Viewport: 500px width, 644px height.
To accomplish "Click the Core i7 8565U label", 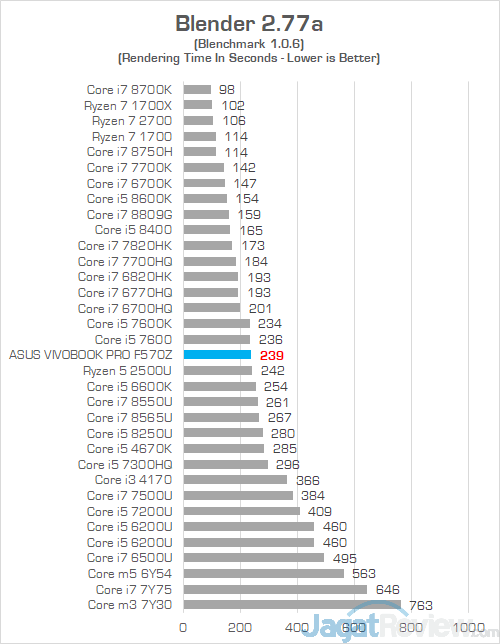I will [x=129, y=418].
